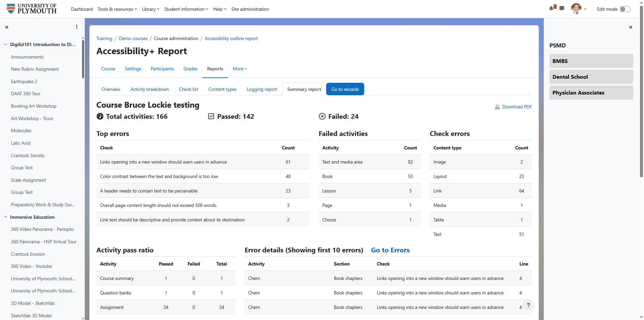Image resolution: width=644 pixels, height=320 pixels.
Task: Expand the Student information menu
Action: pyautogui.click(x=186, y=9)
